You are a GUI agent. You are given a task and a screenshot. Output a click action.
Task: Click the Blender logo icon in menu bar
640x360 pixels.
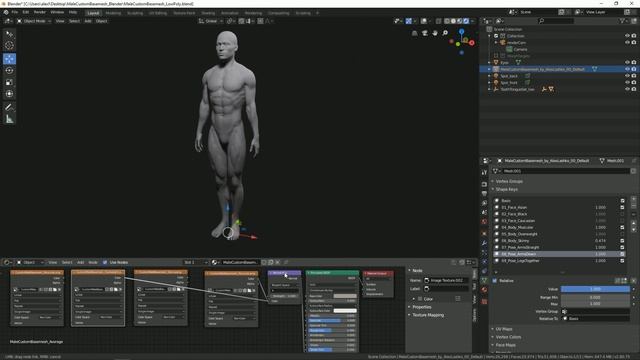pyautogui.click(x=6, y=12)
